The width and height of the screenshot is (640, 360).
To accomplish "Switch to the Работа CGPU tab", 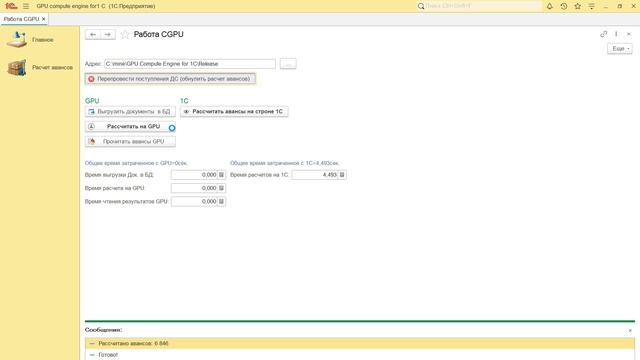I will click(21, 19).
